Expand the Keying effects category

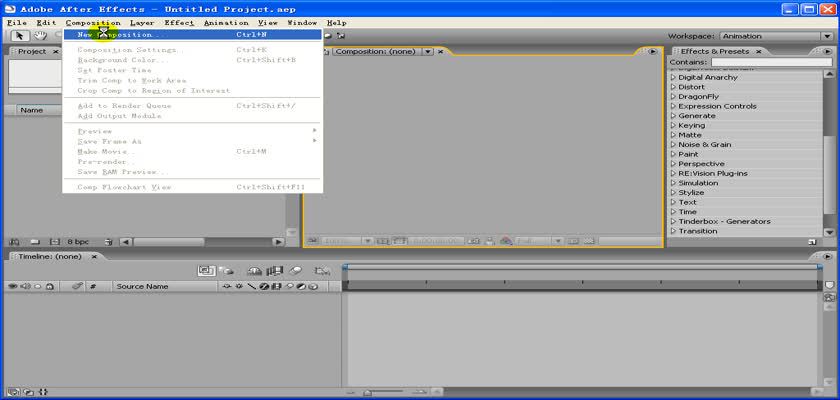pyautogui.click(x=674, y=125)
